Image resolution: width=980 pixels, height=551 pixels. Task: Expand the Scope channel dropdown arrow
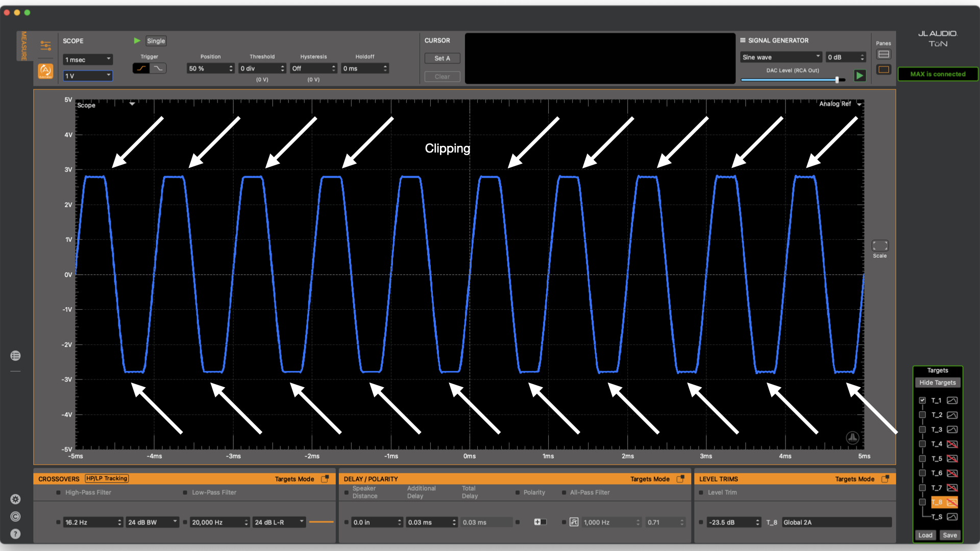(x=132, y=104)
